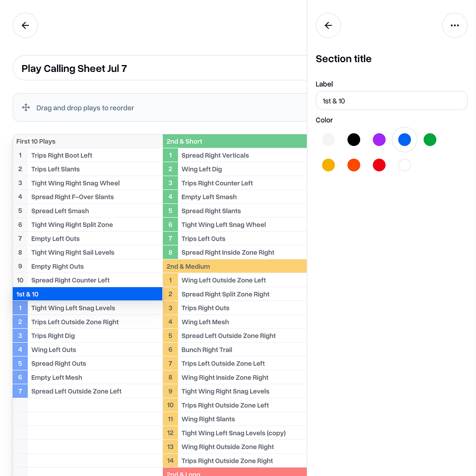The height and width of the screenshot is (476, 476).
Task: Select the light gray color swatch
Action: 328,140
